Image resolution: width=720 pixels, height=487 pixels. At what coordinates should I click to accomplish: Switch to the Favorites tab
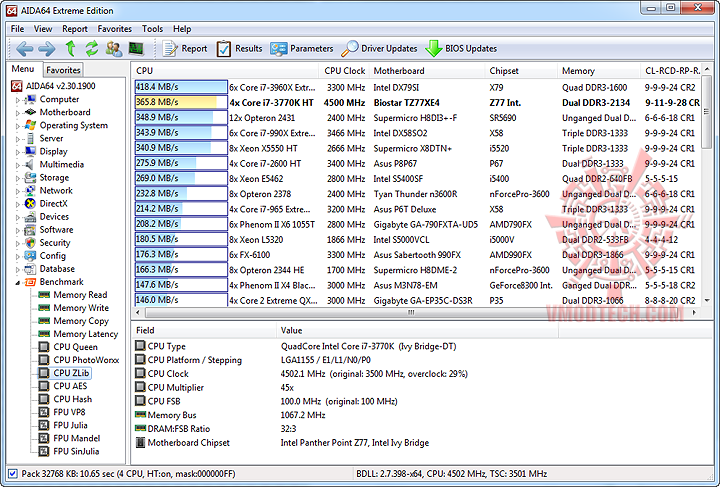point(63,70)
